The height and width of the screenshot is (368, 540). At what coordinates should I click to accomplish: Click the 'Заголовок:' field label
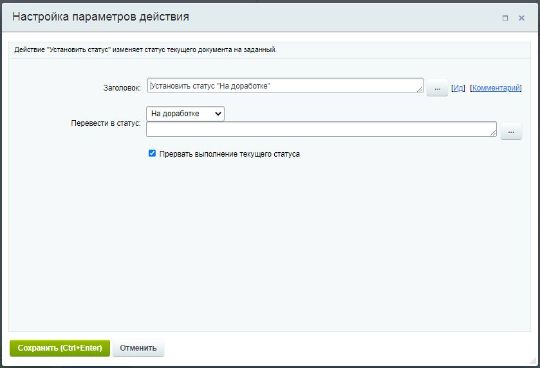[122, 88]
